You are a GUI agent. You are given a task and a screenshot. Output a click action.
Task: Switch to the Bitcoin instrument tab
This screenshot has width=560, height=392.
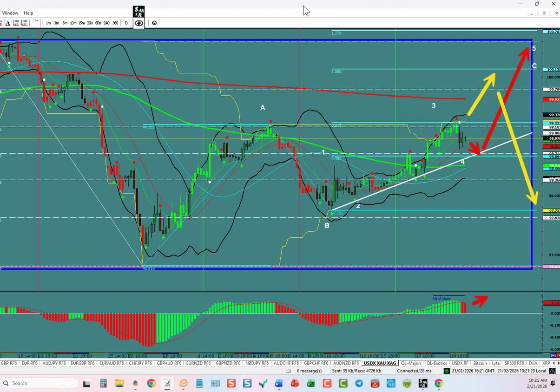click(480, 363)
